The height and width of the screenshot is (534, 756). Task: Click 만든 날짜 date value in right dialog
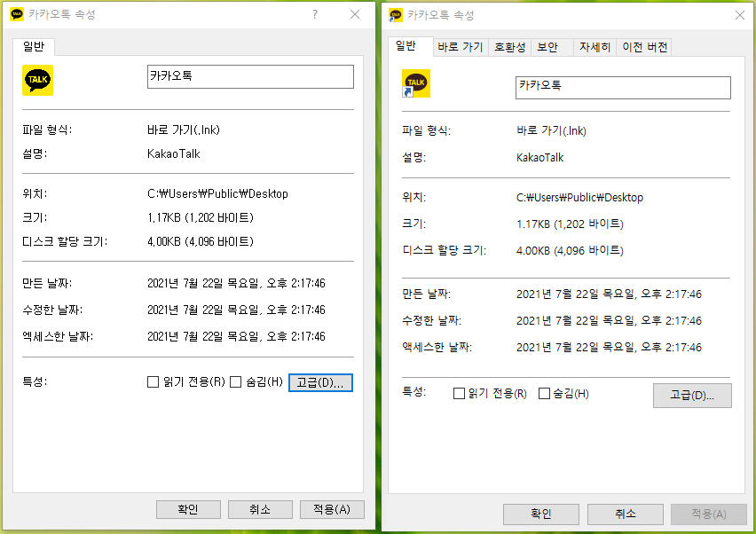pyautogui.click(x=609, y=294)
